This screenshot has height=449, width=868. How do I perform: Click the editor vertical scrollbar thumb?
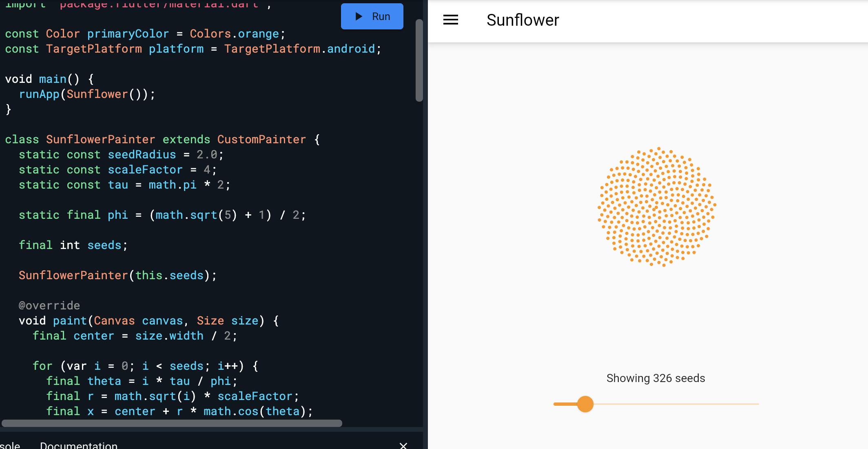(419, 60)
